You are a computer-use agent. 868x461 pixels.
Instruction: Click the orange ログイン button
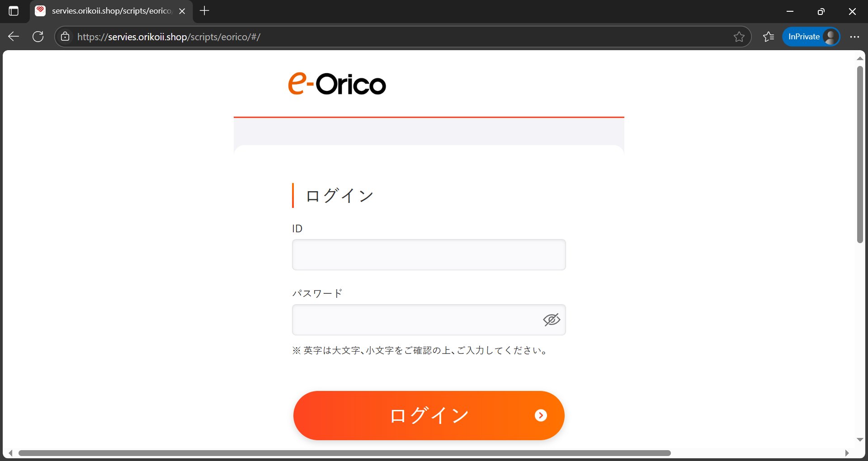[x=429, y=415]
